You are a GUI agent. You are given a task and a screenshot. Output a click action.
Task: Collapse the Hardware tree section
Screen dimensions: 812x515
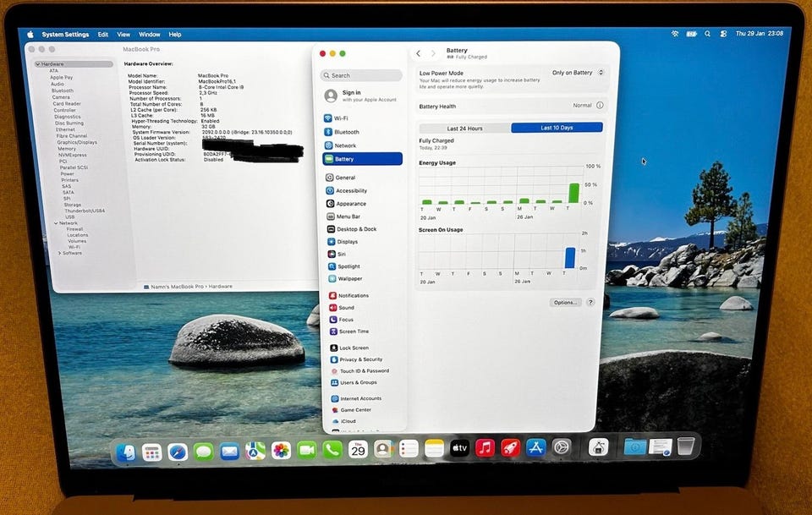[x=38, y=64]
